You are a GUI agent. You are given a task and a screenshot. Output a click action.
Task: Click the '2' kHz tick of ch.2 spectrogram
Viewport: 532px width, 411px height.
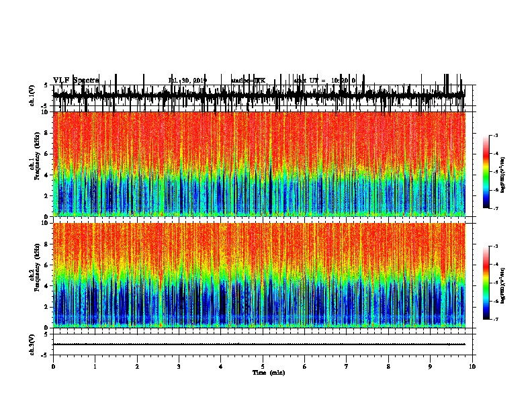(46, 307)
